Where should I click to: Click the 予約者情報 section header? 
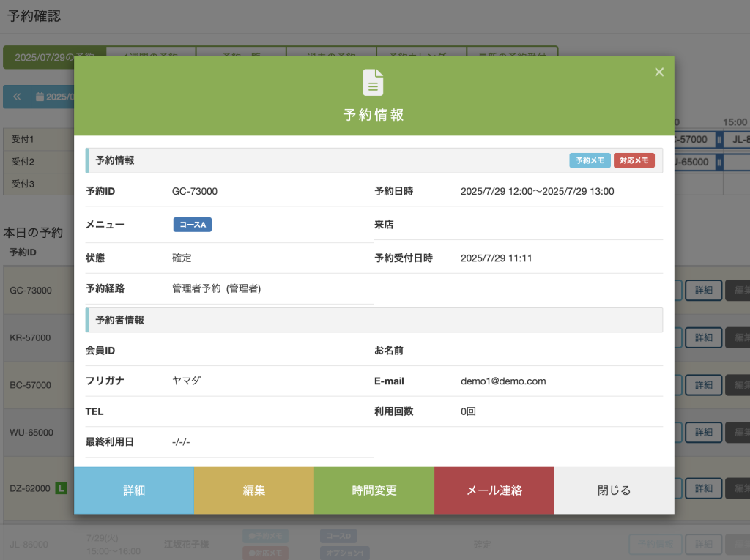pos(374,320)
